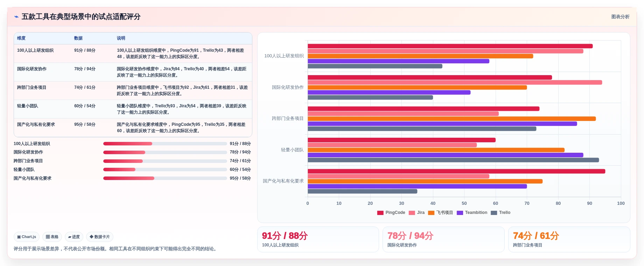
Task: Toggle the Trello legend swatch
Action: 494,213
